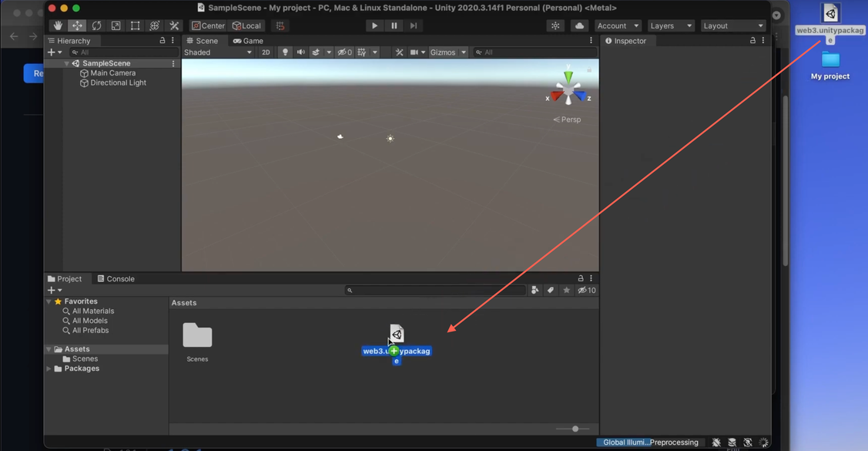Toggle scene audio speaker icon
The image size is (868, 451).
pos(300,52)
